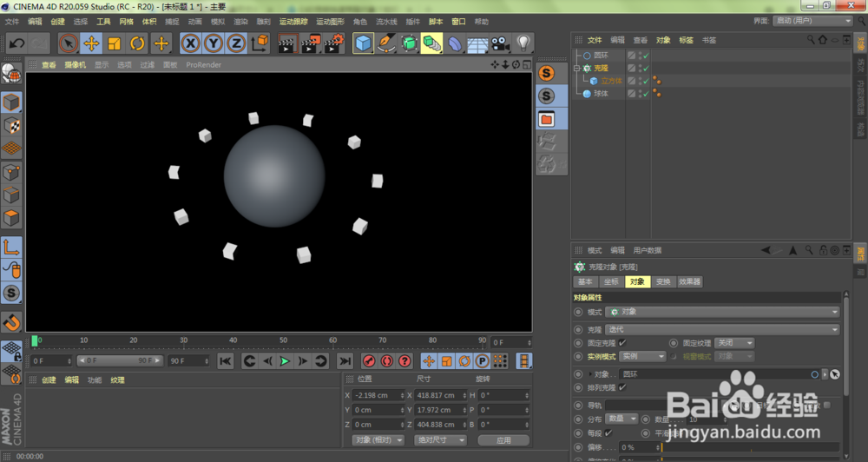This screenshot has width=868, height=462.
Task: Toggle X axis lock
Action: (190, 43)
